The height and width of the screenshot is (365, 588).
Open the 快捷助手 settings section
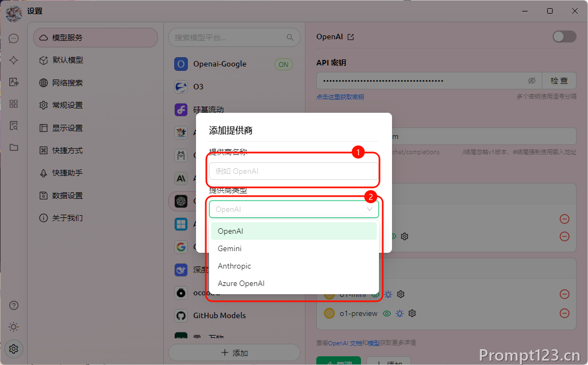click(96, 173)
